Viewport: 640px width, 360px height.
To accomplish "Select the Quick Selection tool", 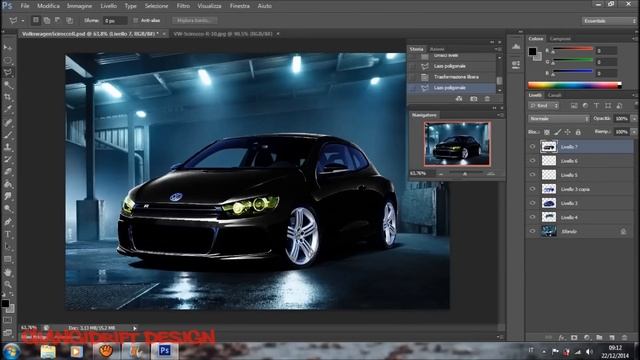I will coord(7,85).
